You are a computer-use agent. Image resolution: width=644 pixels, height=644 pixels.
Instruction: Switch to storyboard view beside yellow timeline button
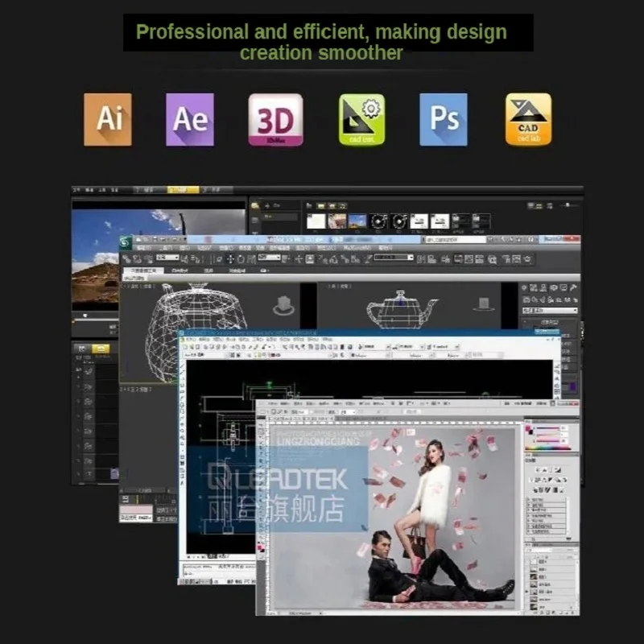(82, 349)
